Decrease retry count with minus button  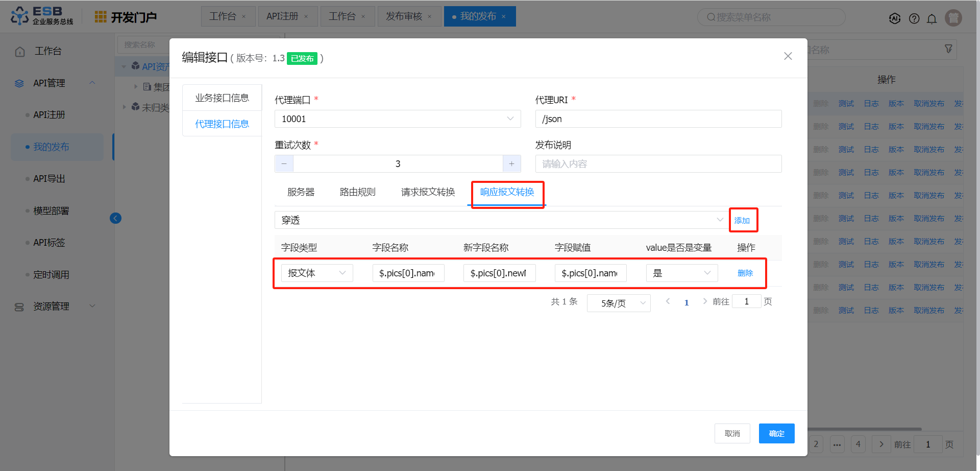[284, 164]
